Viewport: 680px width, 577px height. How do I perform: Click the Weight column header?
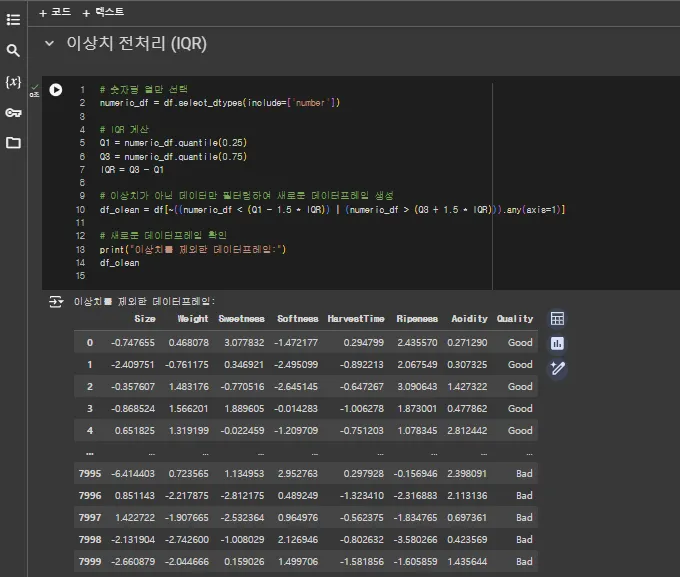pyautogui.click(x=193, y=319)
